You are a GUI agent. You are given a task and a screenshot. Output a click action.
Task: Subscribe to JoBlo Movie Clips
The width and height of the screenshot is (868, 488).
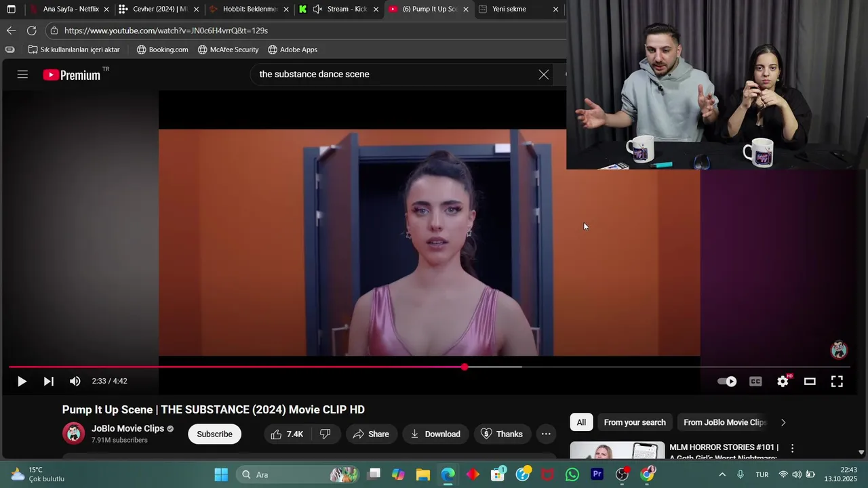pyautogui.click(x=214, y=434)
